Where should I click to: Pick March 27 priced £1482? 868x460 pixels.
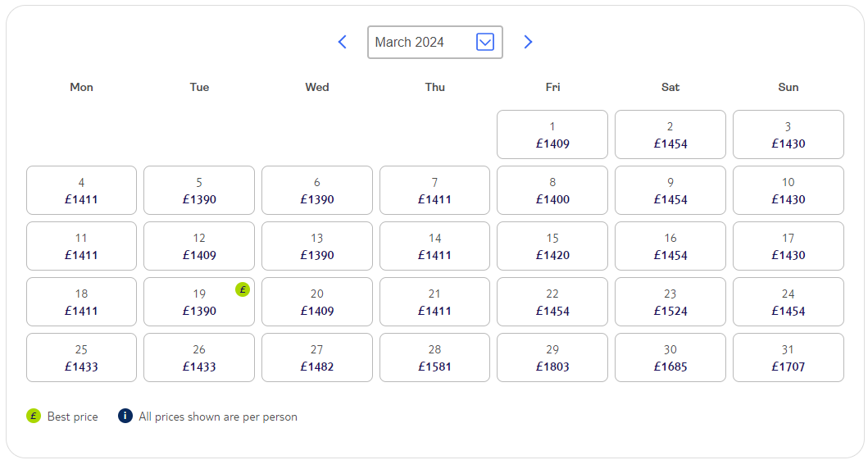317,358
